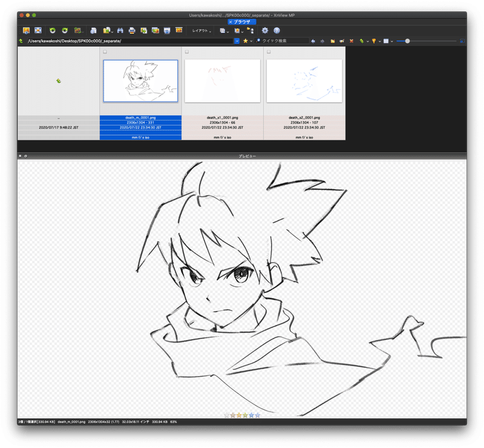Select the death_s2_0001.png thumbnail
Viewport: 484px width, 448px height.
[304, 81]
